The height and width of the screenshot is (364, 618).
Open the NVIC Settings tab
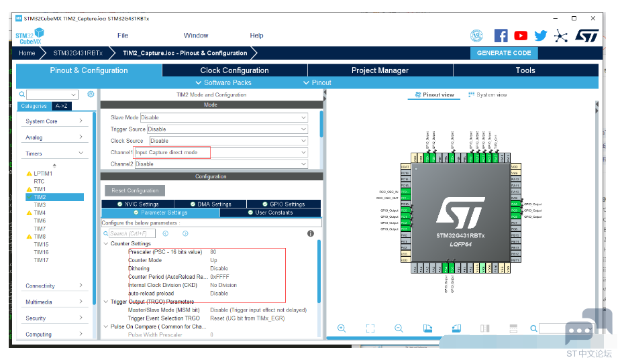click(x=138, y=204)
